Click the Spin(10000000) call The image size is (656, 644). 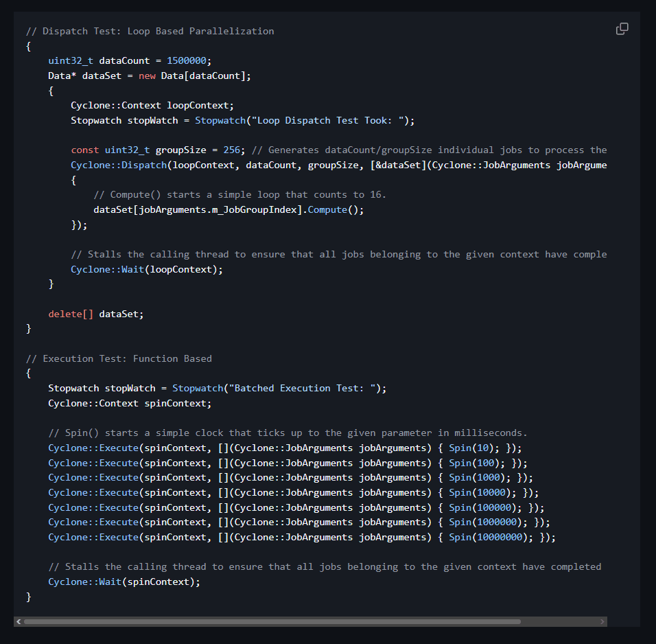(492, 537)
